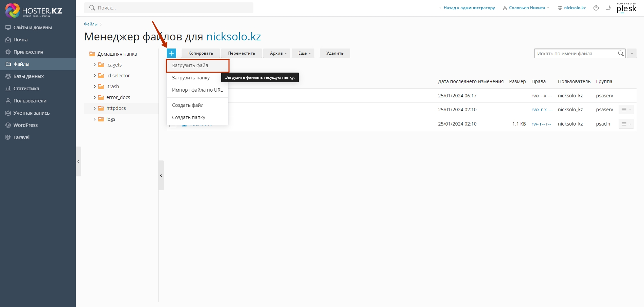Click Файлы breadcrumb link
This screenshot has height=307, width=644.
pos(91,24)
